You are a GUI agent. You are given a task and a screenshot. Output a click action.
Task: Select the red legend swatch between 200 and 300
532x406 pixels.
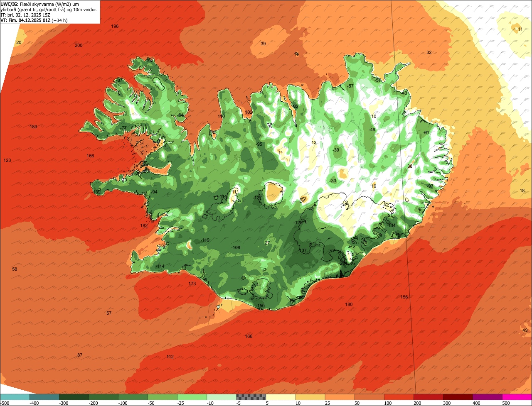pos(429,397)
